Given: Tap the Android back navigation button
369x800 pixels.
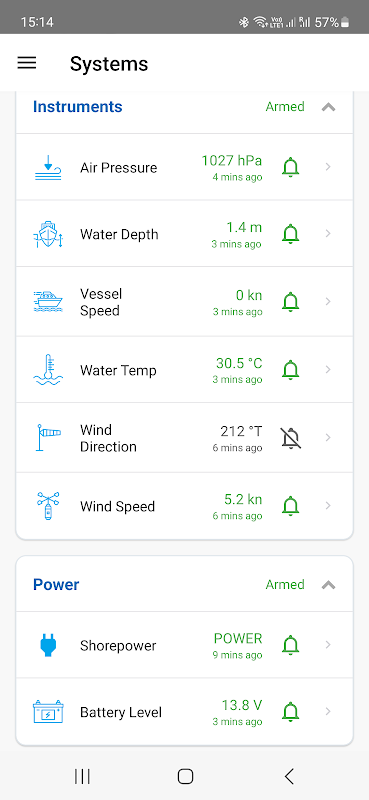Looking at the screenshot, I should click(x=289, y=777).
